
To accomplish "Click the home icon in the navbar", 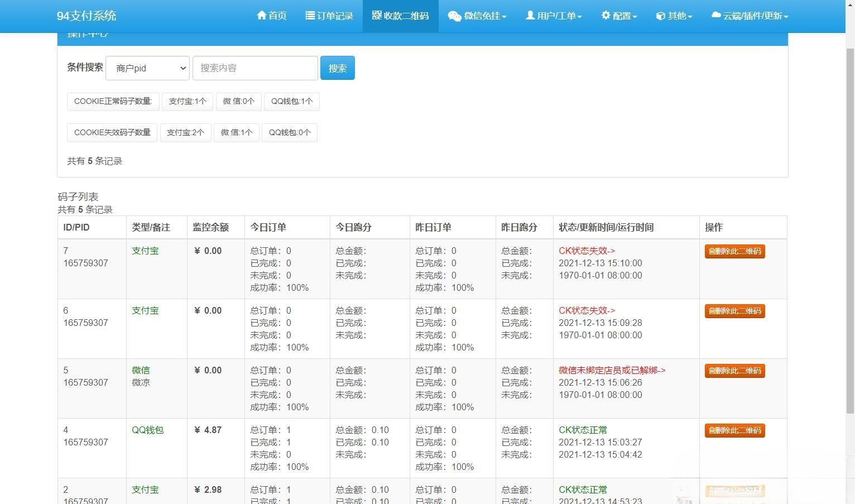I will [x=261, y=16].
